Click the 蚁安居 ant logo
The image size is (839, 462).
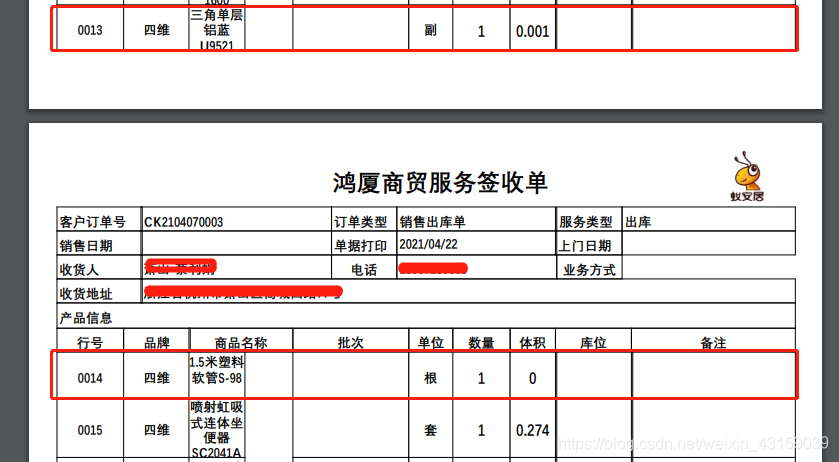747,176
